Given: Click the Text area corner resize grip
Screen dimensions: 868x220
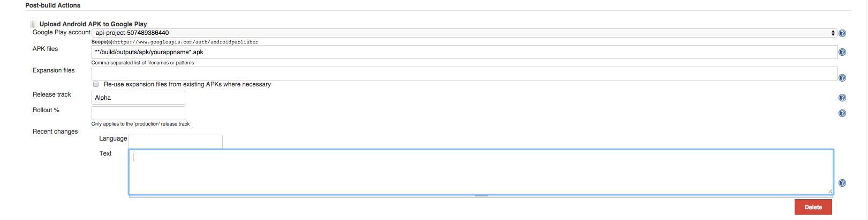Looking at the screenshot, I should tap(830, 191).
